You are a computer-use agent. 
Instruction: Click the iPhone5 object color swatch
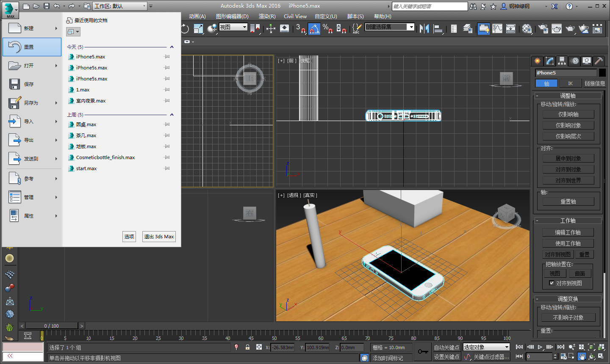(x=602, y=73)
